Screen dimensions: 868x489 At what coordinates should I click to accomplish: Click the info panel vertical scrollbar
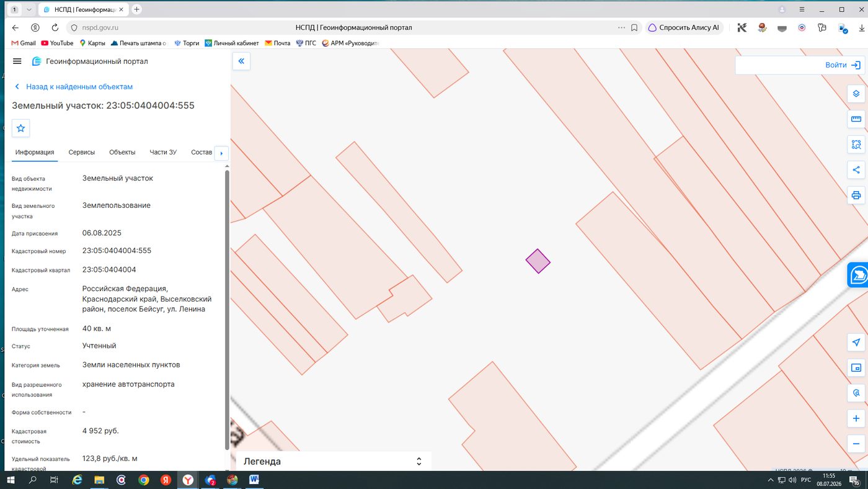coord(227,309)
